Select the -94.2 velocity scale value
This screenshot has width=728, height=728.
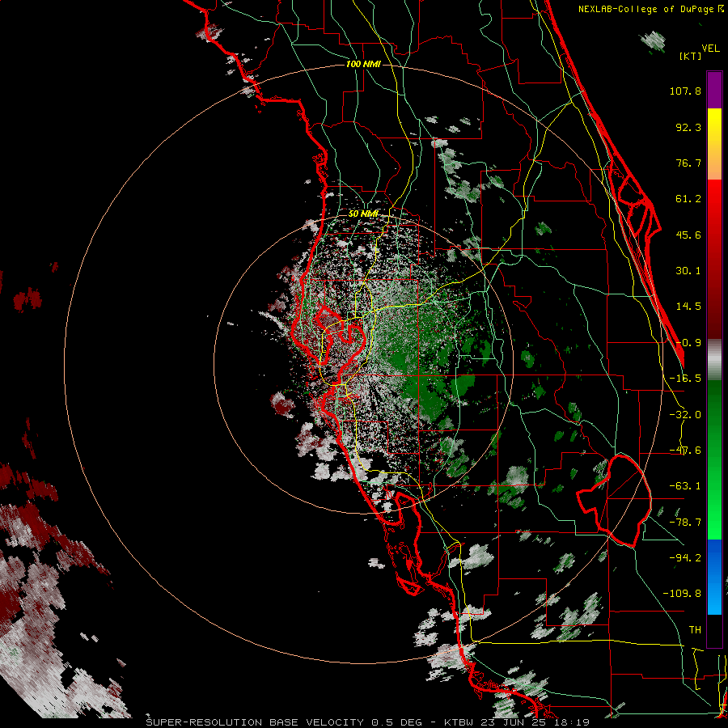pyautogui.click(x=685, y=558)
